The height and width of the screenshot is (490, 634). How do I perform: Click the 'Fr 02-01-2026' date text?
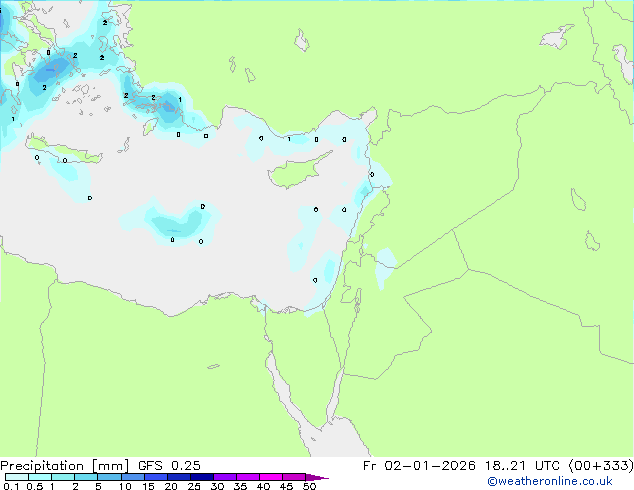coord(419,466)
